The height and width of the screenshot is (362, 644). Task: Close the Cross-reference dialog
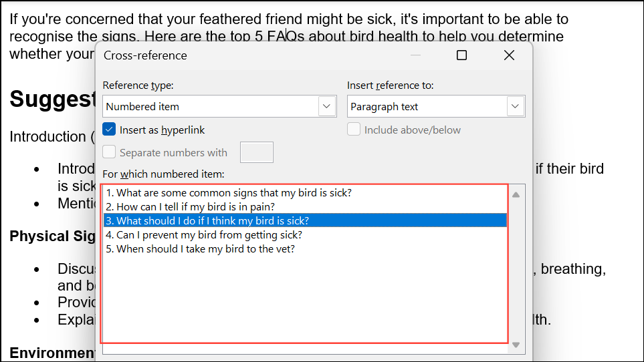pos(509,55)
